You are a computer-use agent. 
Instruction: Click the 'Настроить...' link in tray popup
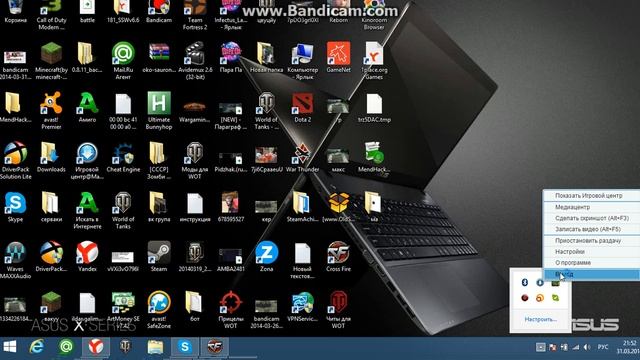coord(540,319)
